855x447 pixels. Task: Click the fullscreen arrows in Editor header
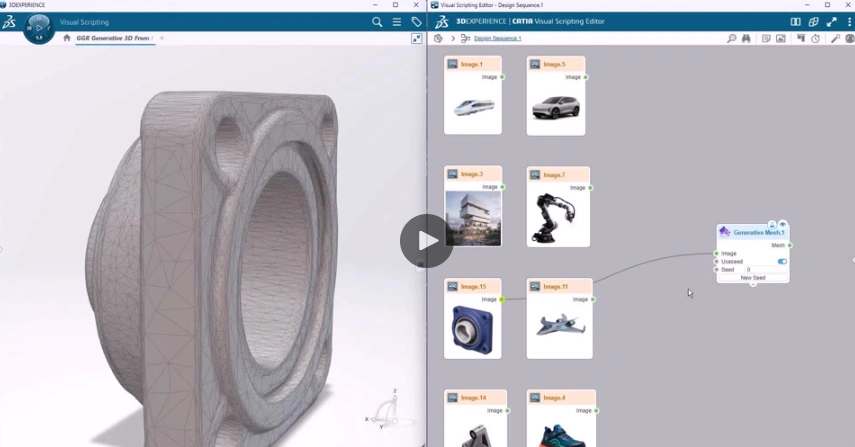coord(832,22)
